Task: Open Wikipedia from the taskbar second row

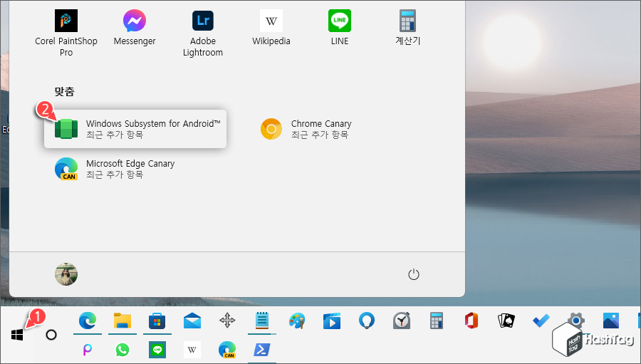Action: coord(192,350)
